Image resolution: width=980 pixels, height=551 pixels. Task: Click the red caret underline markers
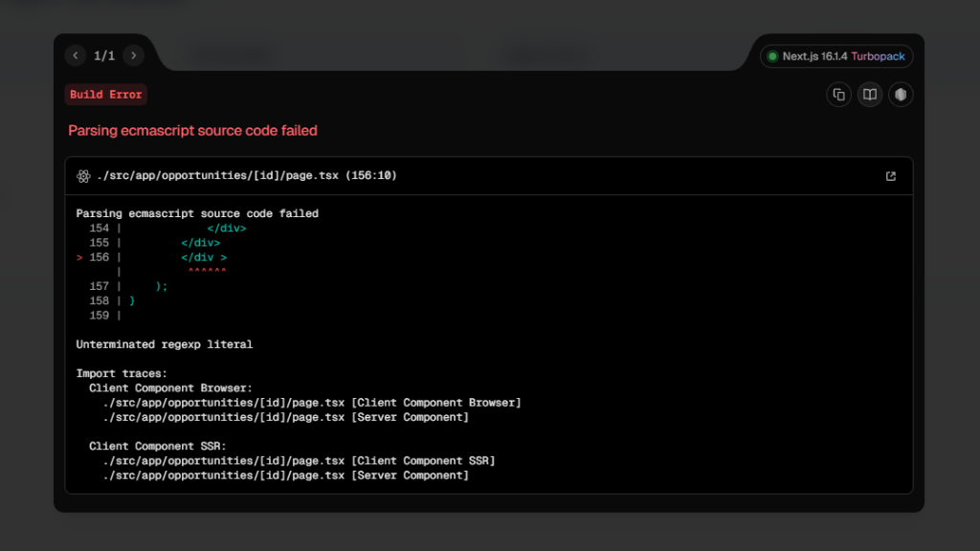(x=207, y=272)
